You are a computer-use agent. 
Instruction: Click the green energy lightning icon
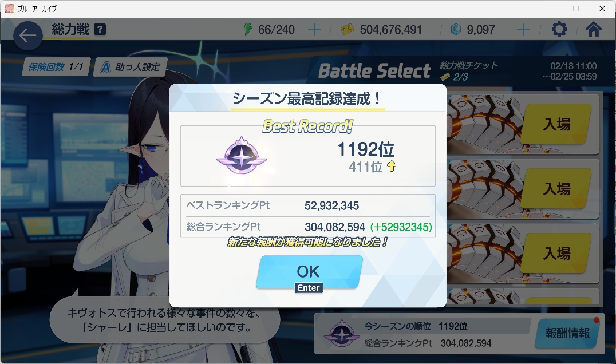click(x=247, y=29)
